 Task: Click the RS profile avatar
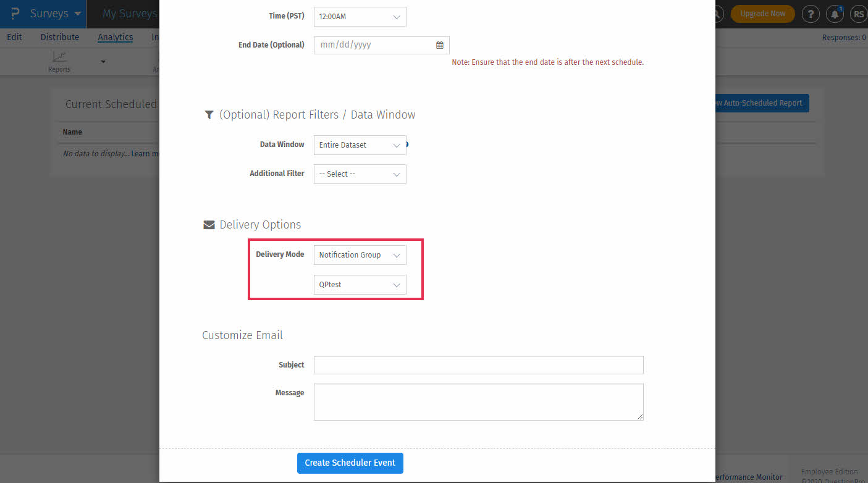click(x=859, y=13)
